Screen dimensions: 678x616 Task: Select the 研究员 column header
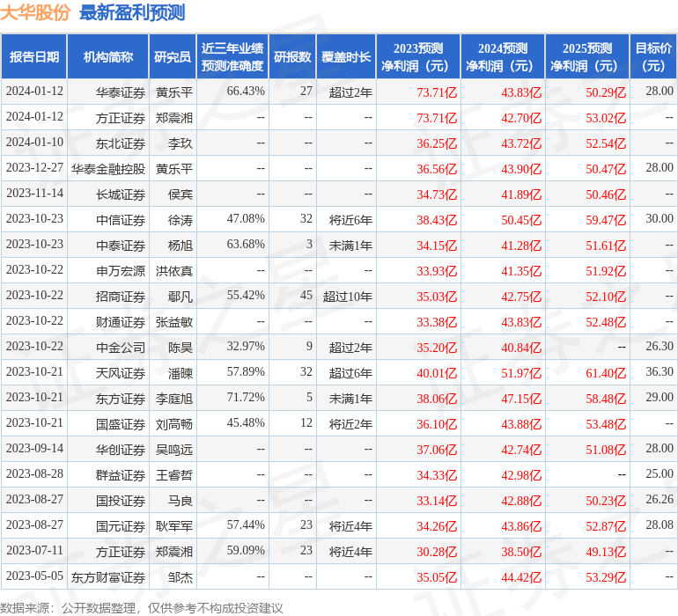(173, 56)
